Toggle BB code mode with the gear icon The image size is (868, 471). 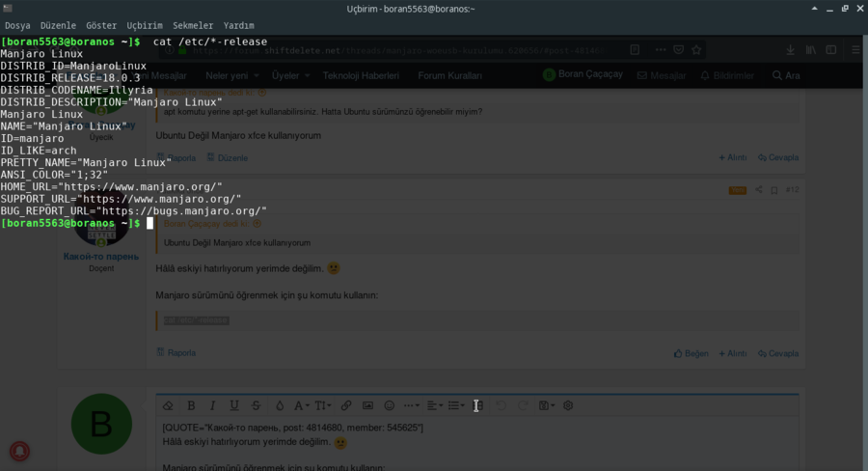pyautogui.click(x=568, y=405)
